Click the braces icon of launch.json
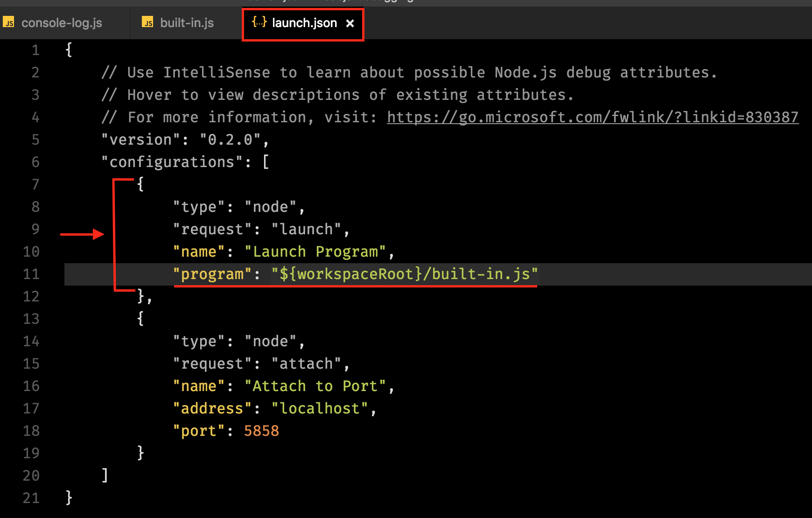 click(259, 22)
